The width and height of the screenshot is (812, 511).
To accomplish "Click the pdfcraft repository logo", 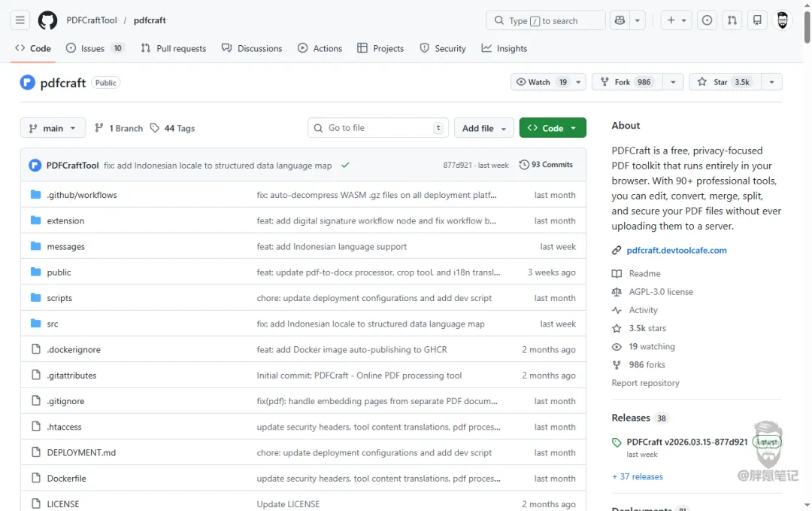I will click(x=28, y=83).
